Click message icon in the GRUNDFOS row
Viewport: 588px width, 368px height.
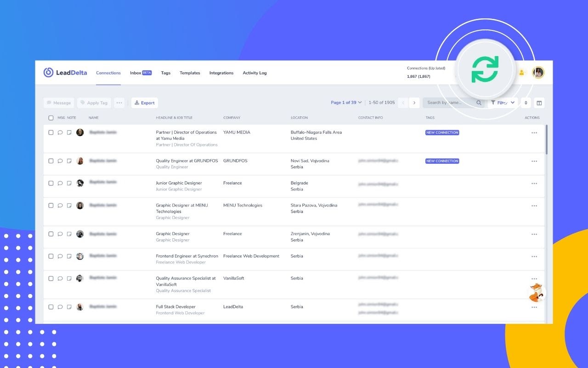[60, 161]
